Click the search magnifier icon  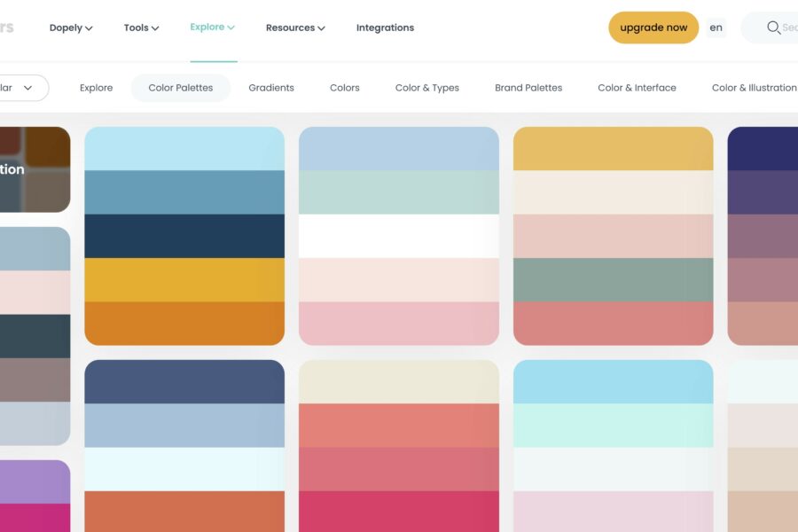coord(772,27)
